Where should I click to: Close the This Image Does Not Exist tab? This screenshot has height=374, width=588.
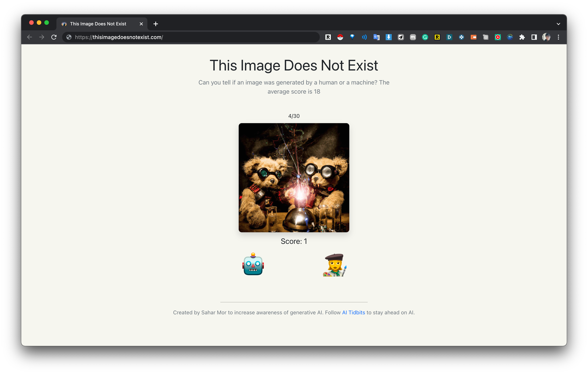tap(141, 24)
